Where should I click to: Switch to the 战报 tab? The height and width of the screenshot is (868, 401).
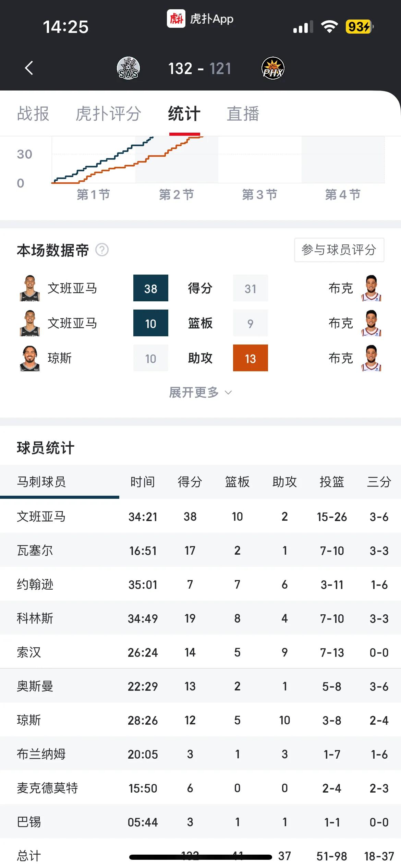click(x=33, y=114)
